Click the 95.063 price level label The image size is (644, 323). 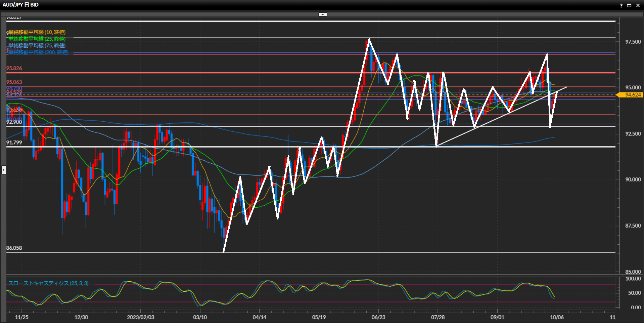click(x=14, y=82)
